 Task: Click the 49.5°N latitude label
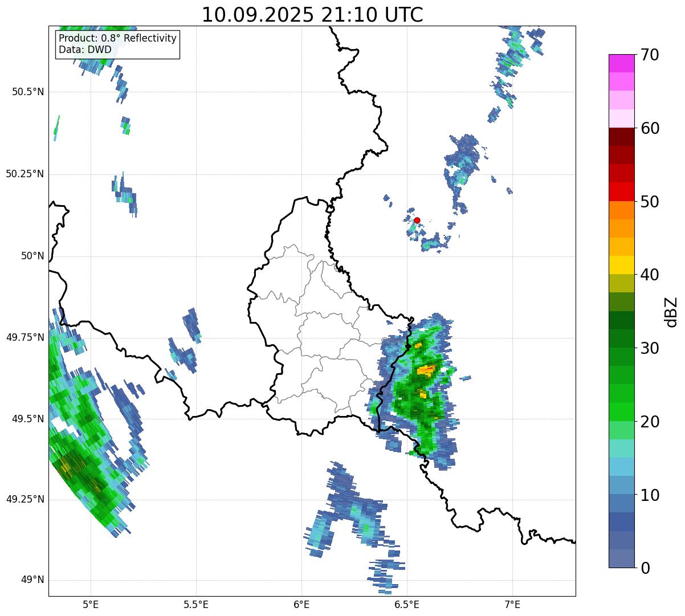click(x=28, y=419)
